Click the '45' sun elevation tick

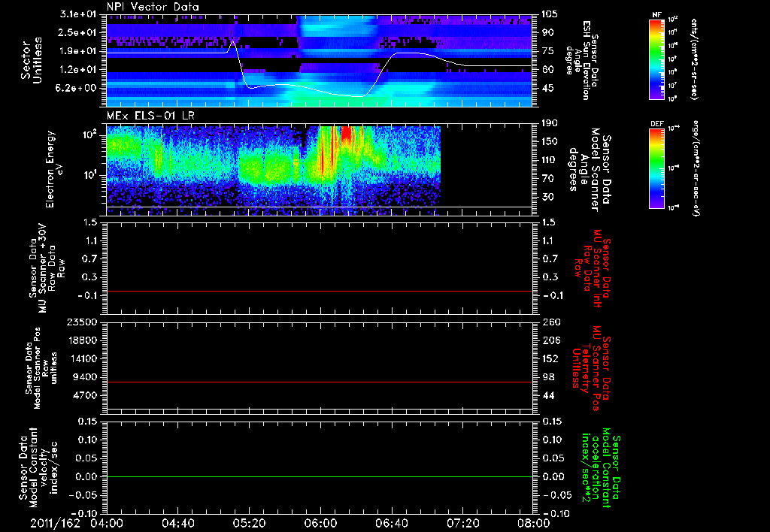click(x=548, y=89)
